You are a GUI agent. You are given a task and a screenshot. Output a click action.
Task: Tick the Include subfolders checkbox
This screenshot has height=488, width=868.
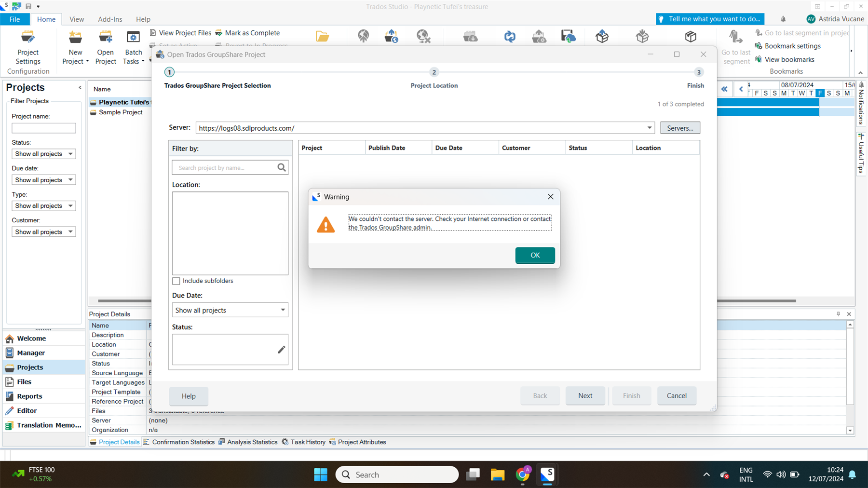click(176, 281)
